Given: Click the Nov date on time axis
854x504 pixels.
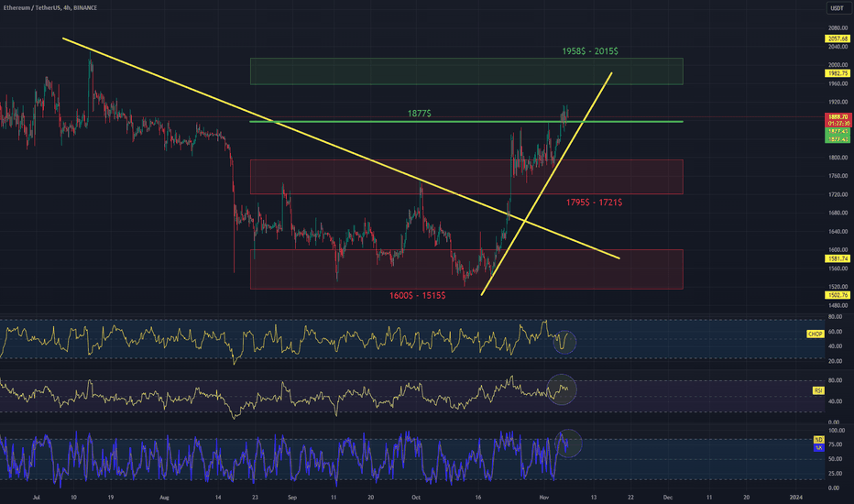Looking at the screenshot, I should pyautogui.click(x=543, y=497).
